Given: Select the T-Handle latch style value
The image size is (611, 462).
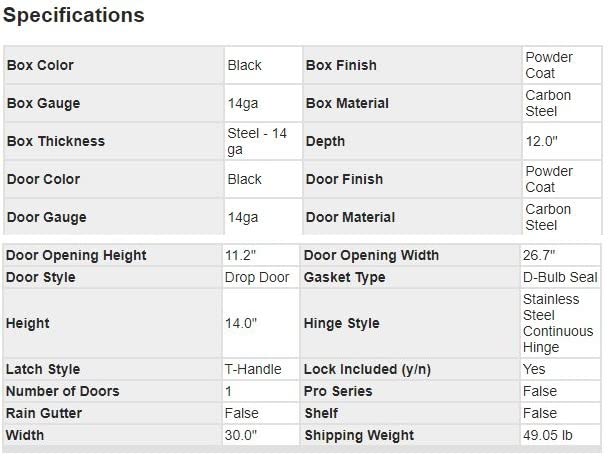Looking at the screenshot, I should pyautogui.click(x=254, y=369).
